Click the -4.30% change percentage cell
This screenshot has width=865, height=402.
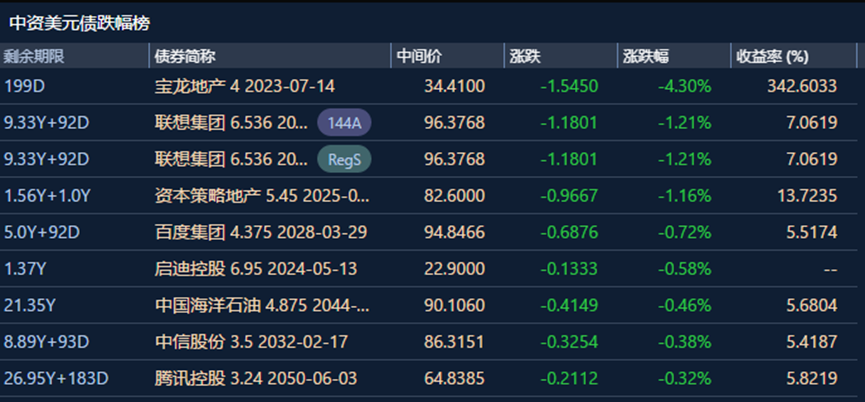pyautogui.click(x=684, y=87)
